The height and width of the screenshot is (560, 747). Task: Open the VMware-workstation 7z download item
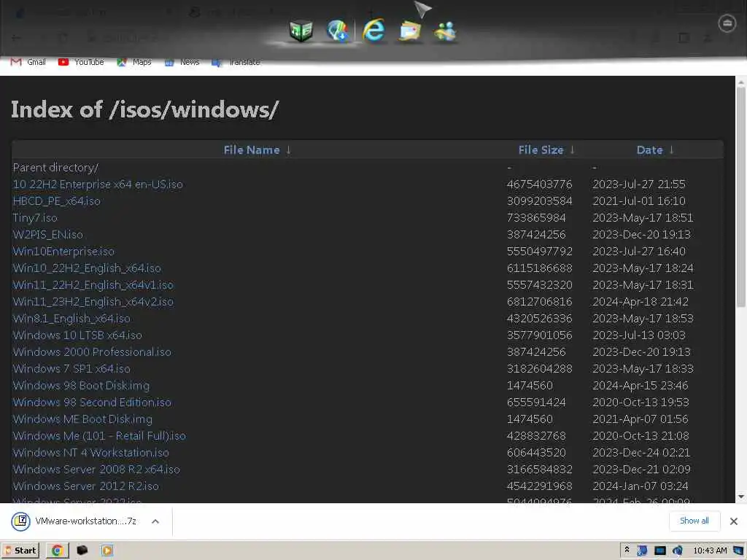click(86, 521)
